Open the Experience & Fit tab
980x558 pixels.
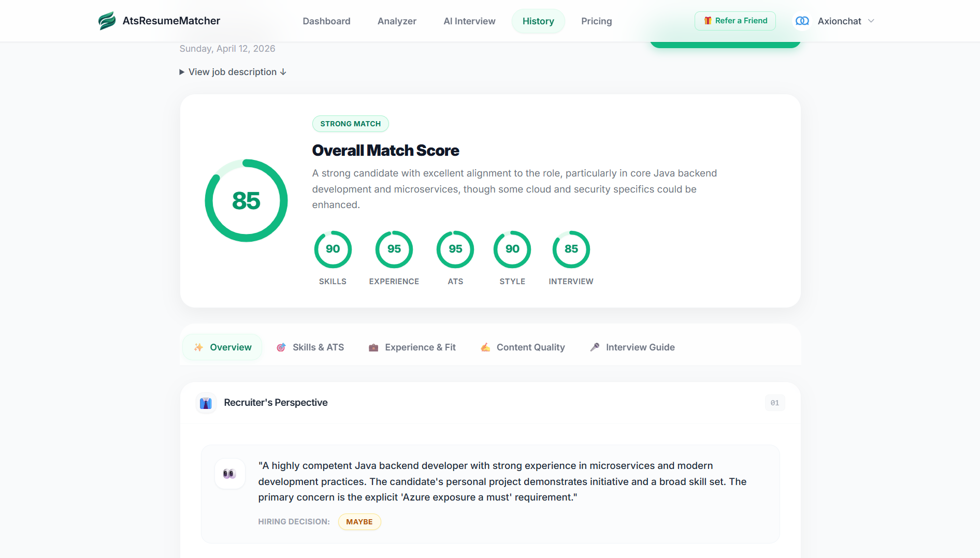412,347
